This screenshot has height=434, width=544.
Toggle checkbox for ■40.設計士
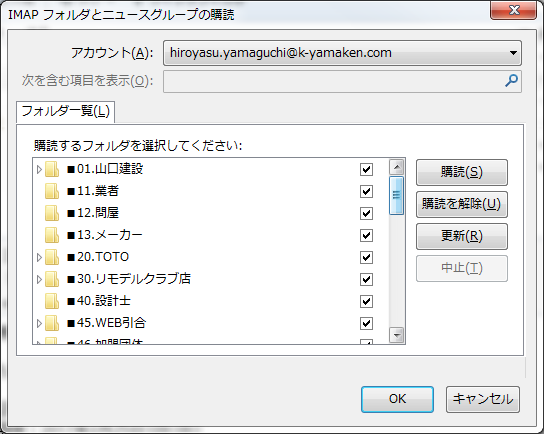(366, 301)
